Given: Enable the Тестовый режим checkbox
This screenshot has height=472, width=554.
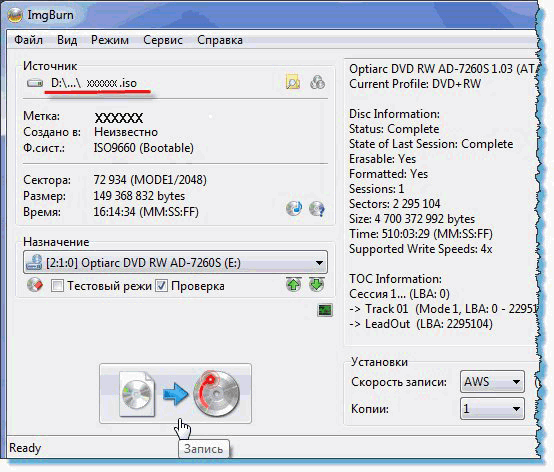Looking at the screenshot, I should [57, 286].
